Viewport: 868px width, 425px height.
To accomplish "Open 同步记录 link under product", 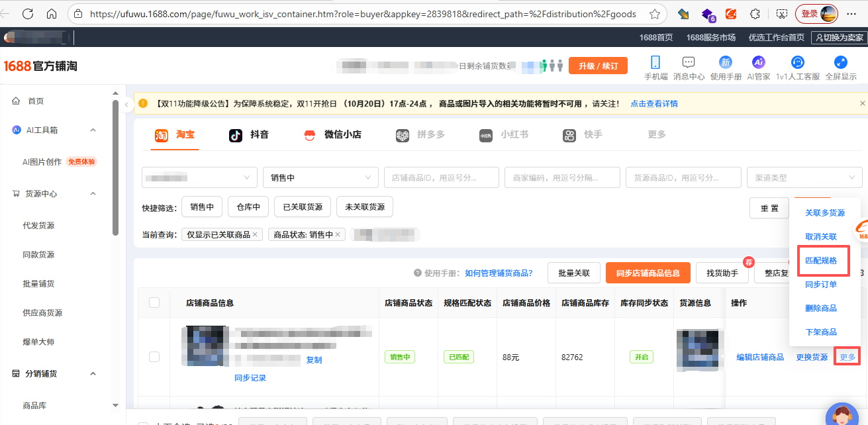I will pyautogui.click(x=250, y=378).
